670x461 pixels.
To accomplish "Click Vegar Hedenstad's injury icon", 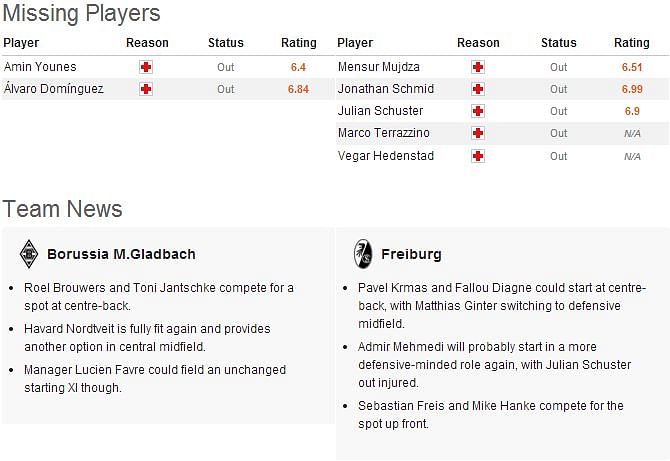I will coord(477,156).
